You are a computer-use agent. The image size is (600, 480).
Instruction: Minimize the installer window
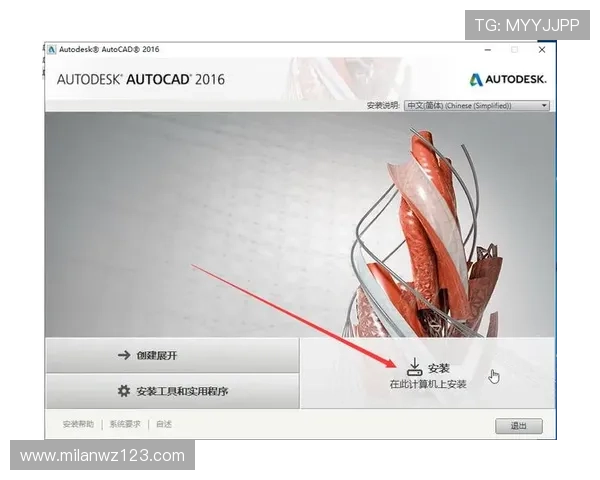pos(488,49)
